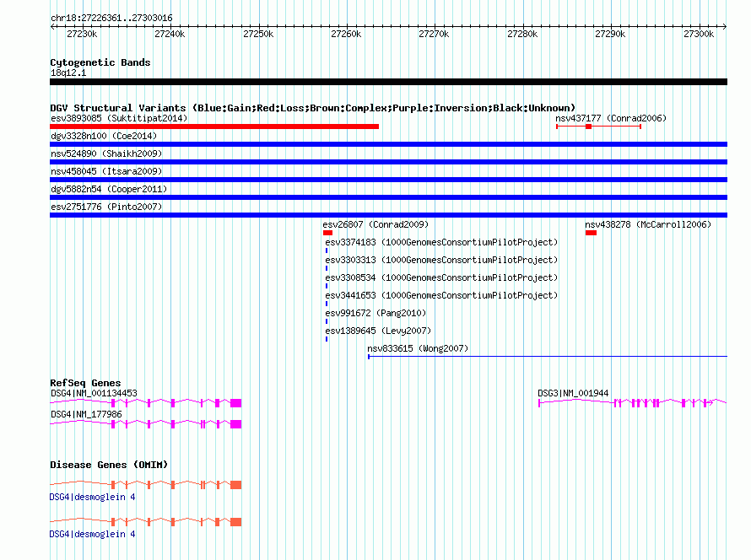Image resolution: width=751 pixels, height=560 pixels.
Task: Click the DSG3|NM_001944 gene label text
Action: pos(573,393)
